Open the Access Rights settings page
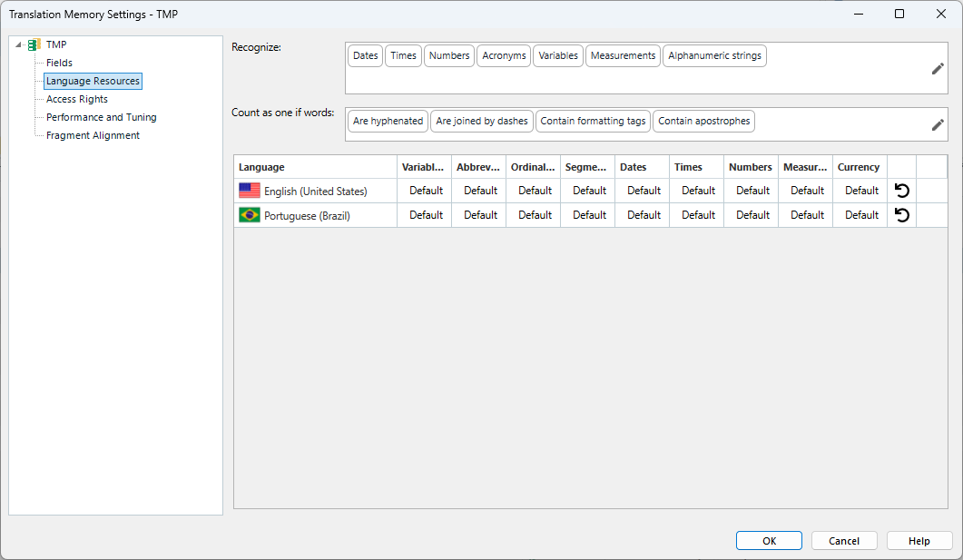Image resolution: width=963 pixels, height=560 pixels. pos(78,99)
